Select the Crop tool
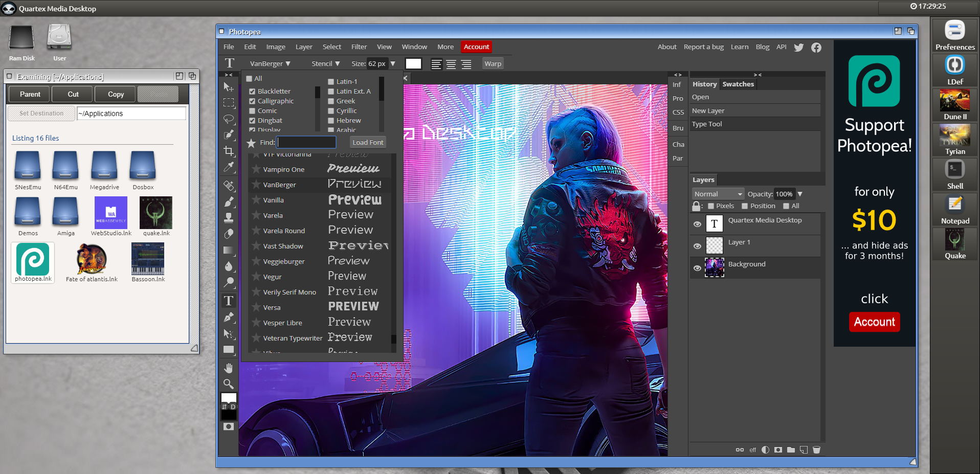The image size is (980, 474). 229,151
